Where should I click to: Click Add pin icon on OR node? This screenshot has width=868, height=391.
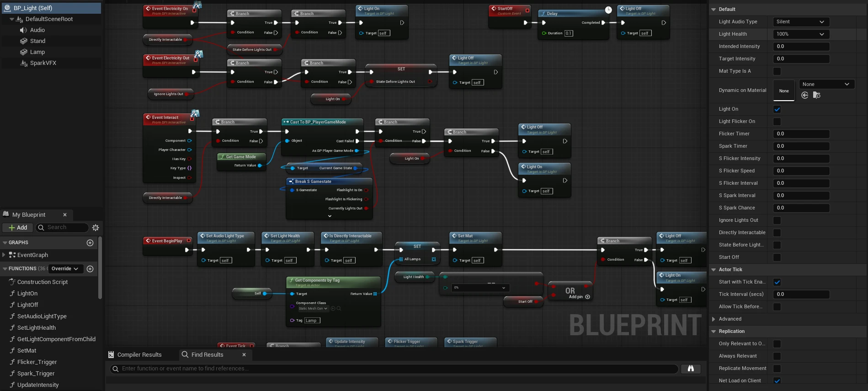[588, 297]
